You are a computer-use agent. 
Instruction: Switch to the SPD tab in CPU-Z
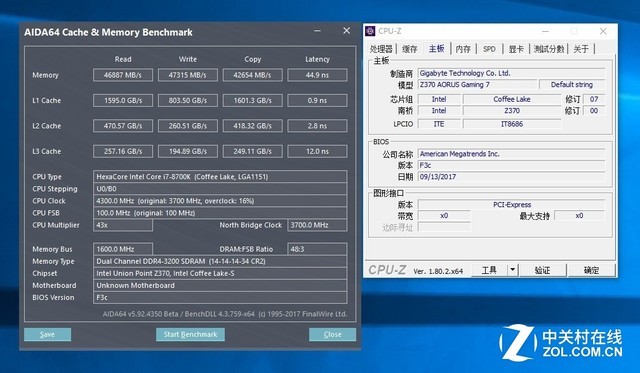click(489, 49)
